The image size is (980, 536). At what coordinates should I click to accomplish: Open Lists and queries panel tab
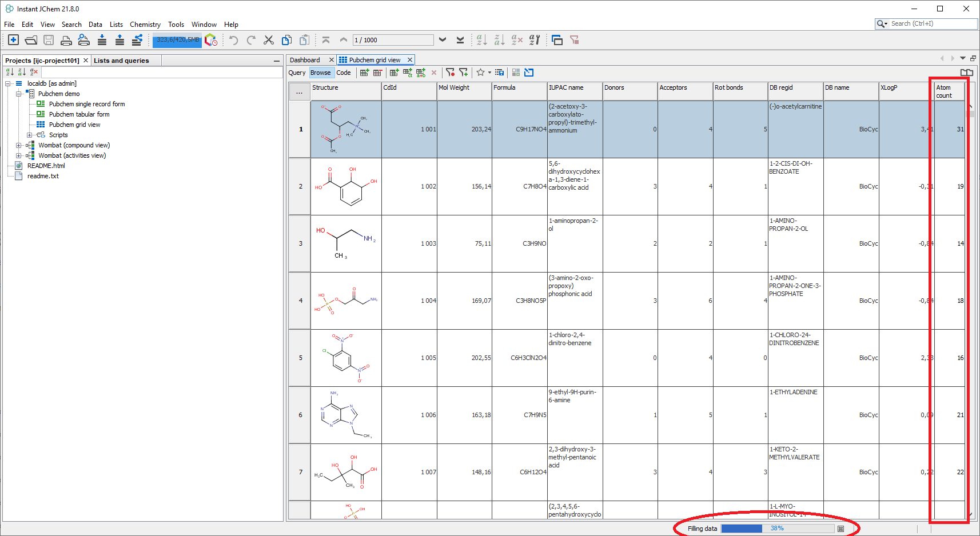[x=121, y=61]
